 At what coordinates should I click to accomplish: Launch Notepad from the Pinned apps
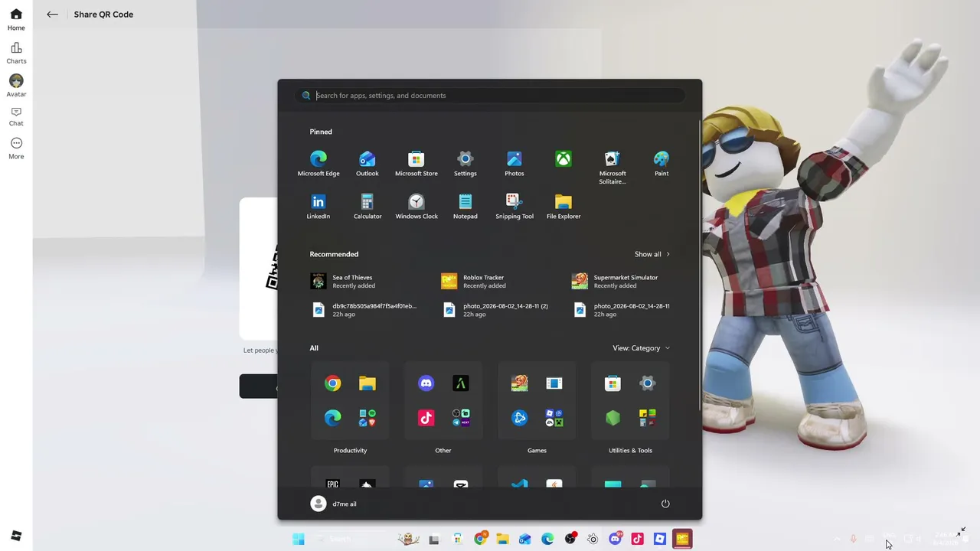pos(465,207)
